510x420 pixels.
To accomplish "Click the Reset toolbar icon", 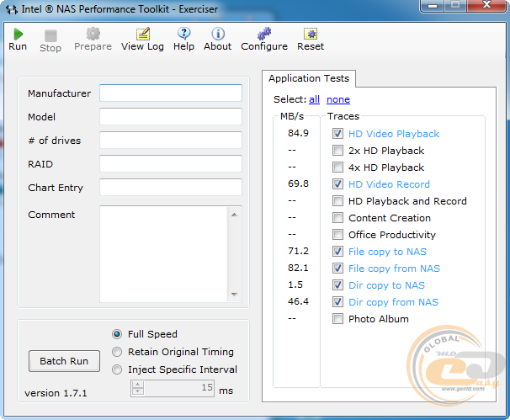I will click(x=311, y=34).
